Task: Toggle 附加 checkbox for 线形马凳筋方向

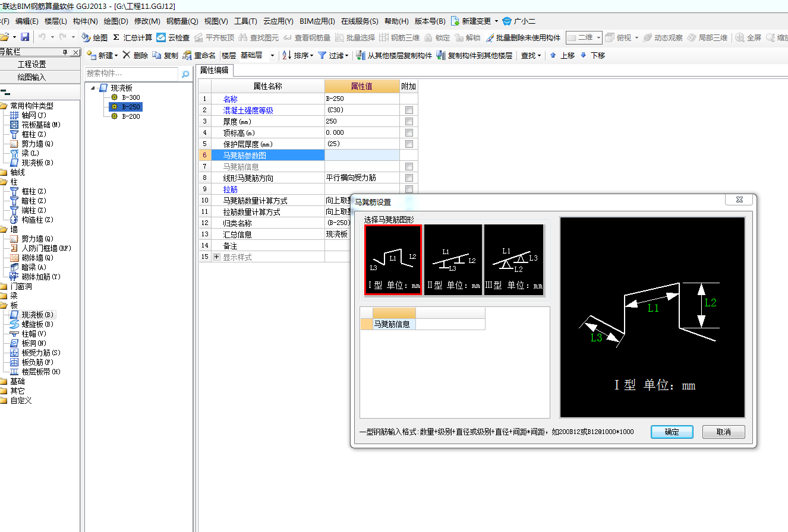Action: tap(409, 178)
